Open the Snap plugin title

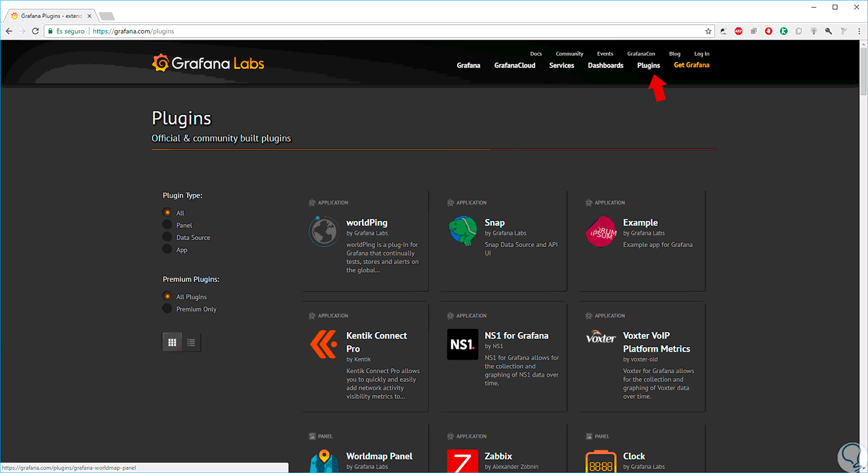coord(495,223)
